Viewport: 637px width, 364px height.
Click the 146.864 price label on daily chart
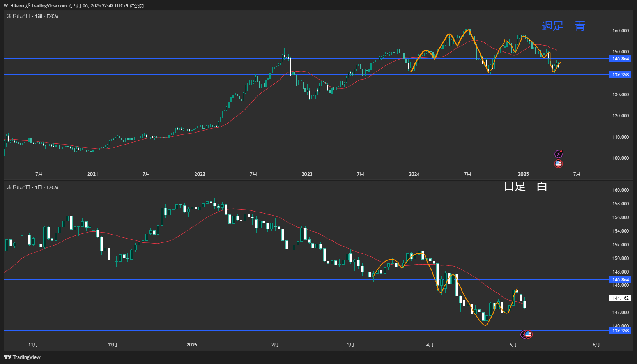tap(620, 280)
